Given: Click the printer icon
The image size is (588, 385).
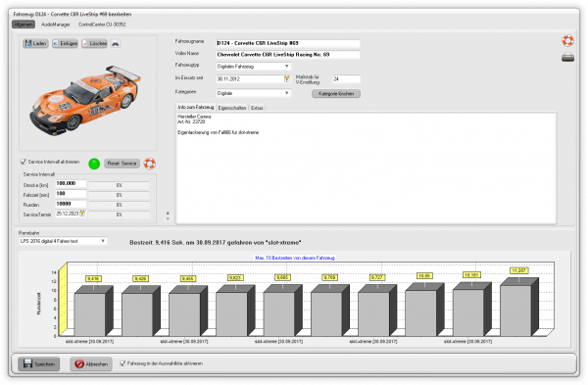Looking at the screenshot, I should tap(567, 57).
